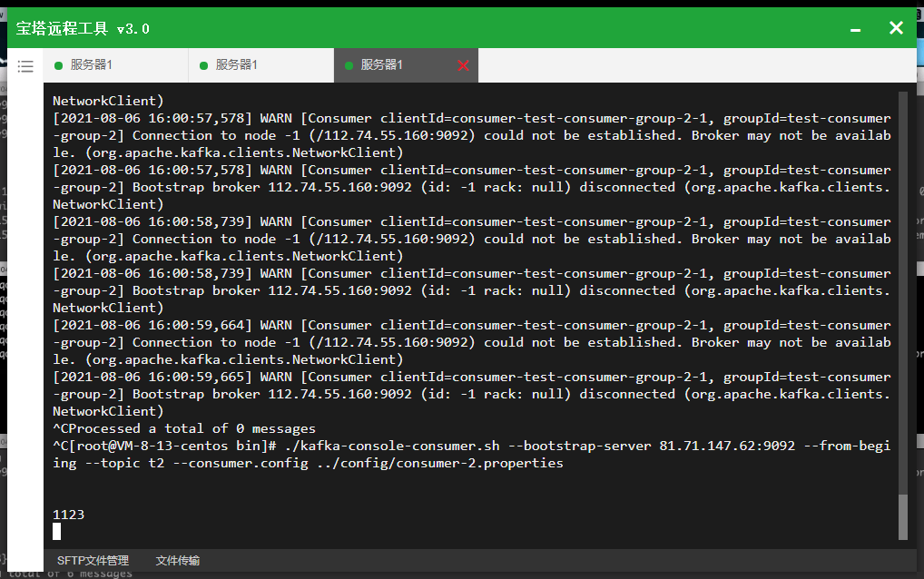The width and height of the screenshot is (924, 579).
Task: Open 文件传输 panel
Action: (x=177, y=561)
